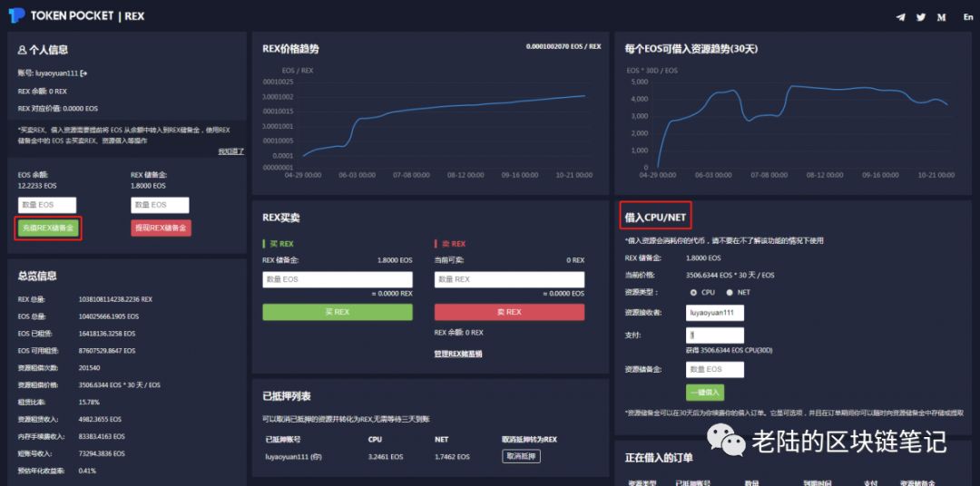Click luyaoyuan111 (你) in the staked list
980x486 pixels.
[x=292, y=457]
